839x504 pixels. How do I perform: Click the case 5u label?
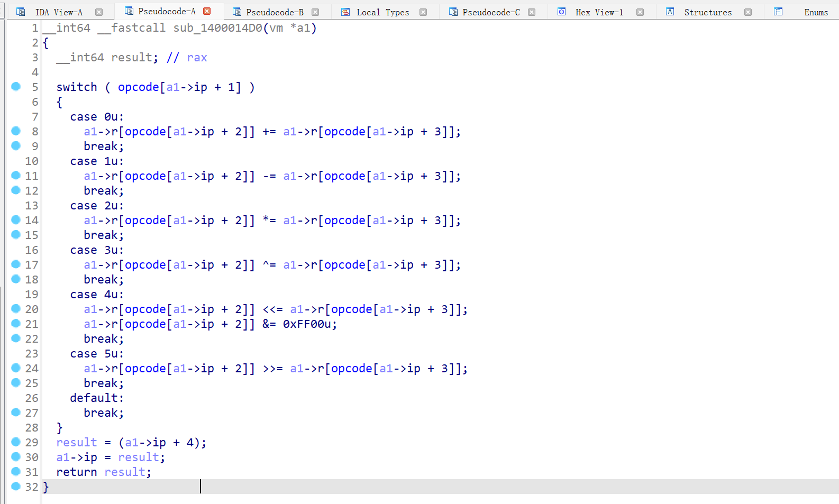[97, 353]
